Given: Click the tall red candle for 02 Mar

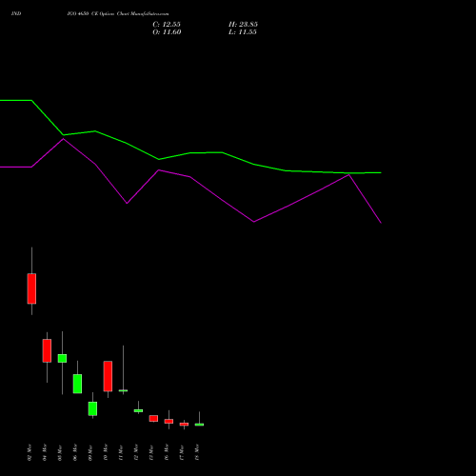Looking at the screenshot, I should point(31,288).
